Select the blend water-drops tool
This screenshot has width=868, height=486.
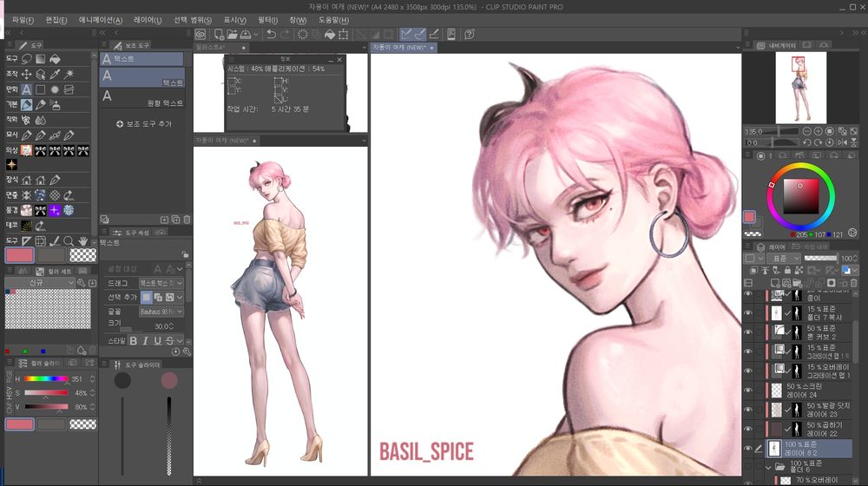41,120
